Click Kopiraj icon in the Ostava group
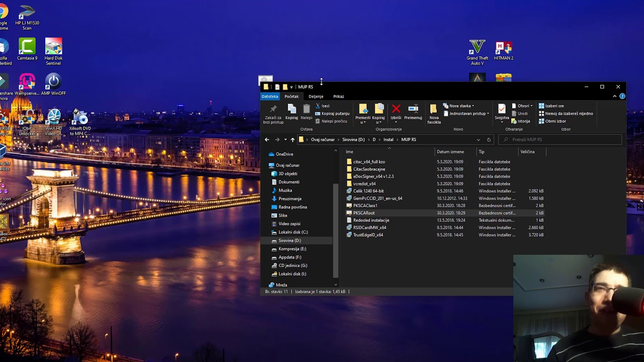 (x=292, y=109)
